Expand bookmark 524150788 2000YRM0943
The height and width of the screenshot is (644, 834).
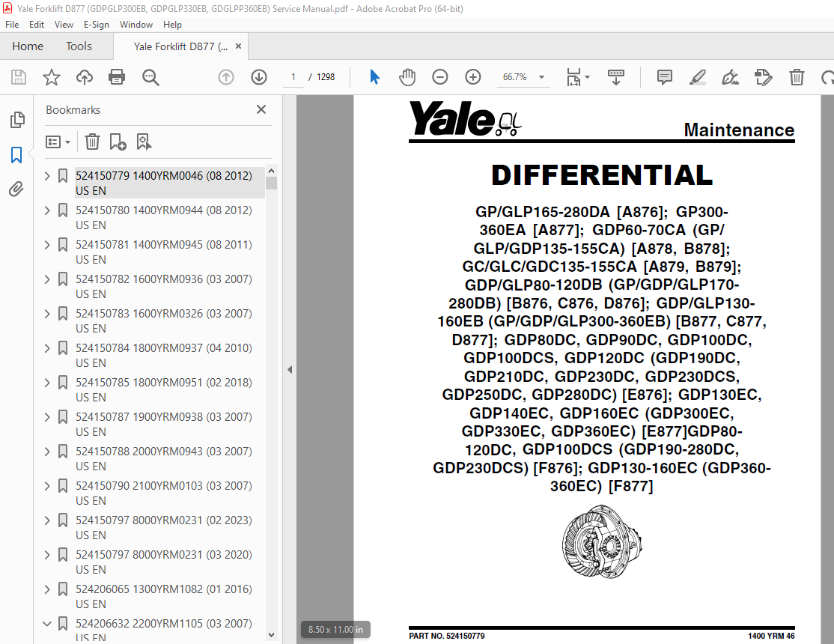click(47, 452)
